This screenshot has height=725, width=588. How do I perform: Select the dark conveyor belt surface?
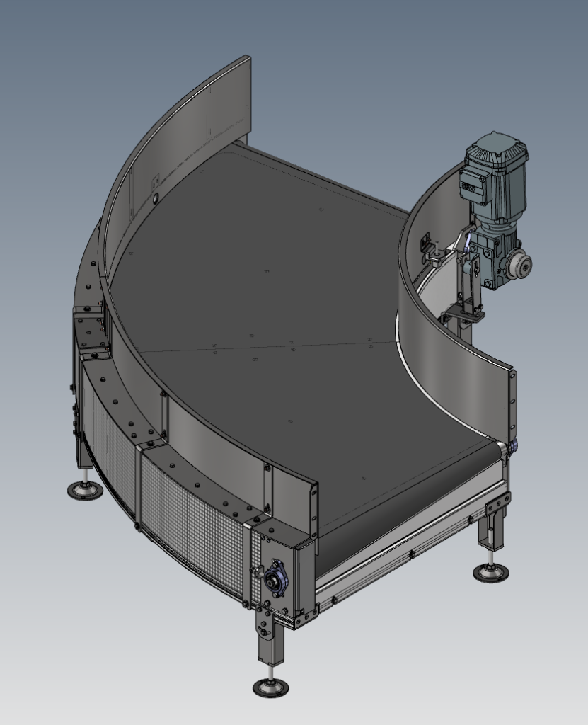283,283
